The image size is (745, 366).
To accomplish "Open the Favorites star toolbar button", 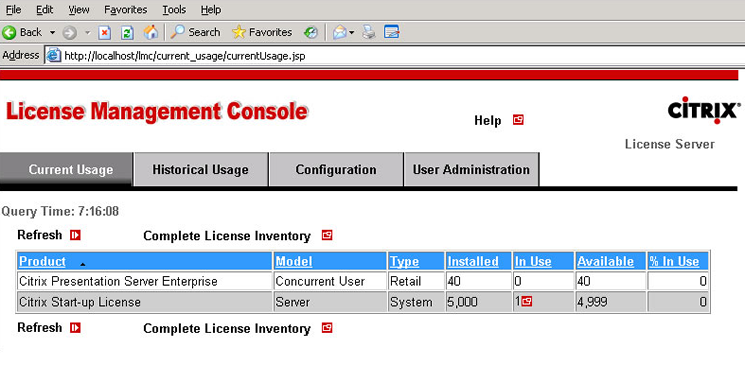I will 262,32.
